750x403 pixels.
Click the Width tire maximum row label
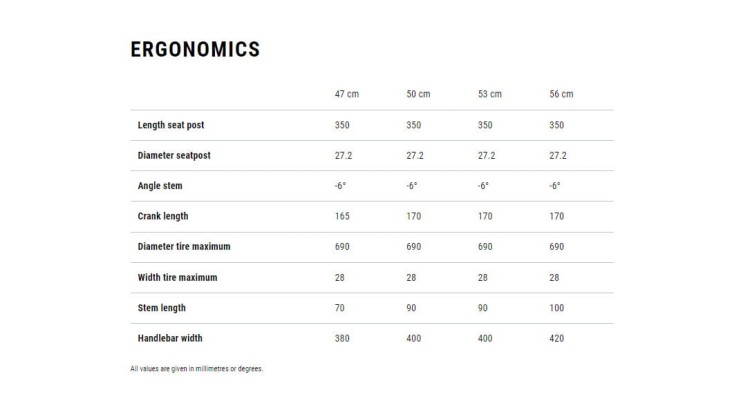click(x=177, y=277)
